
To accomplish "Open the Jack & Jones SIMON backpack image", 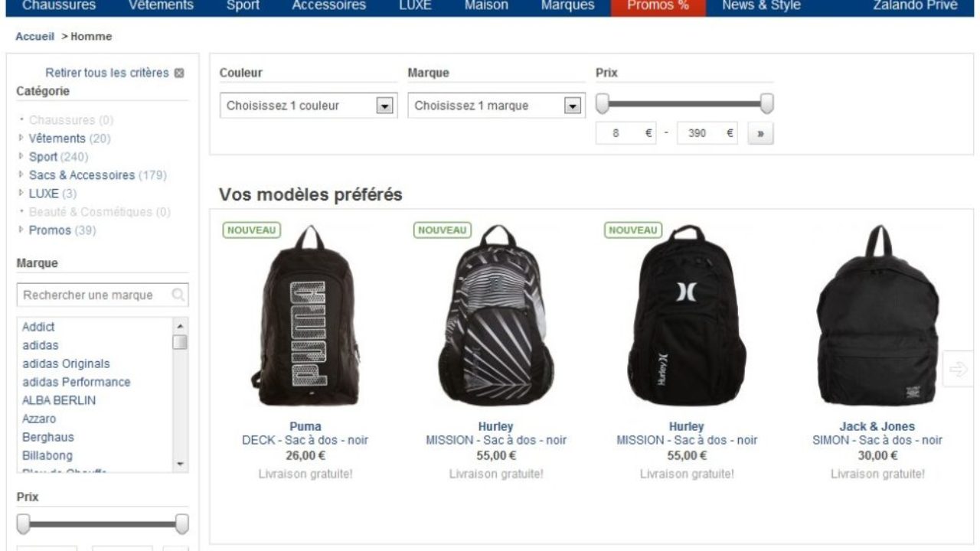I will pyautogui.click(x=877, y=315).
